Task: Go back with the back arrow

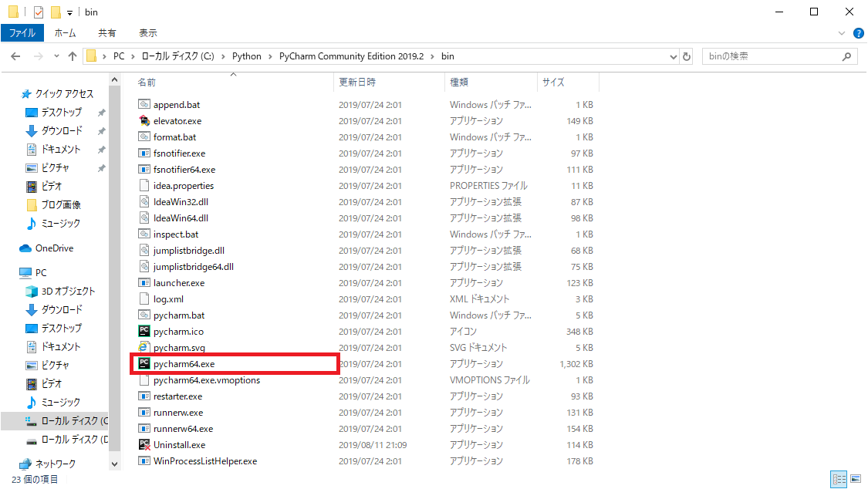Action: (15, 56)
